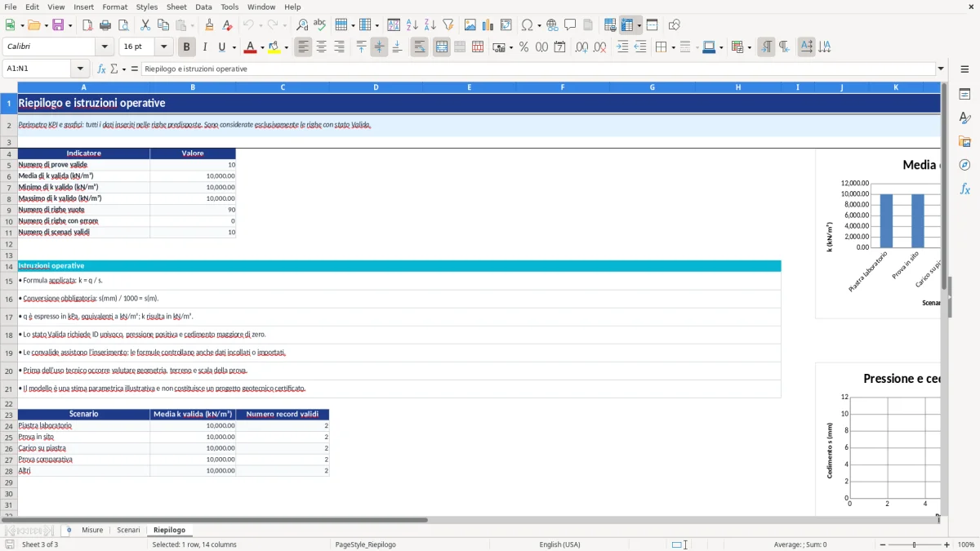Screen dimensions: 980x551
Task: Adjust the zoom slider in status bar
Action: pyautogui.click(x=914, y=544)
